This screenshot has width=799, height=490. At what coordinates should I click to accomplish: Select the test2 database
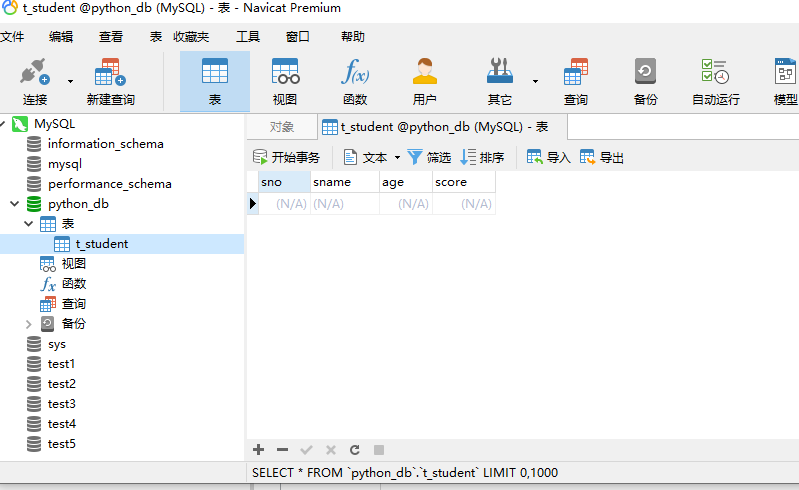coord(61,384)
